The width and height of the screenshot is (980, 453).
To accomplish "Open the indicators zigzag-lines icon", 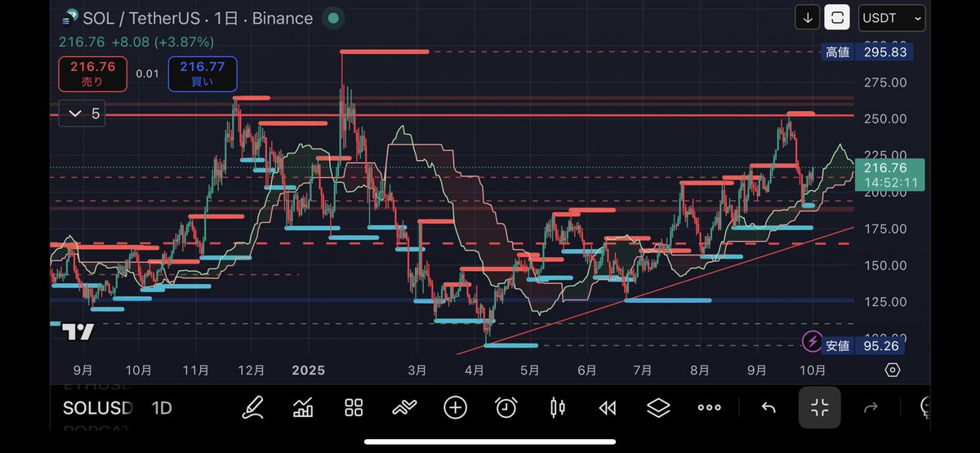I will 404,407.
